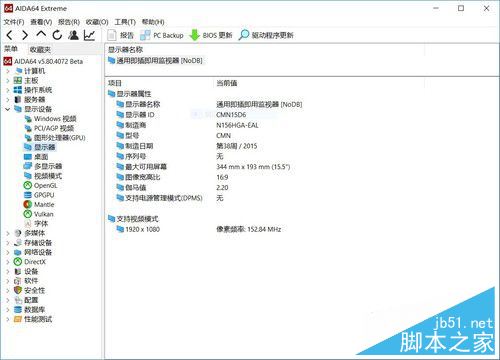This screenshot has height=360, width=500.
Task: Select monitor 通用即插即用监视器 in top list
Action: (155, 61)
